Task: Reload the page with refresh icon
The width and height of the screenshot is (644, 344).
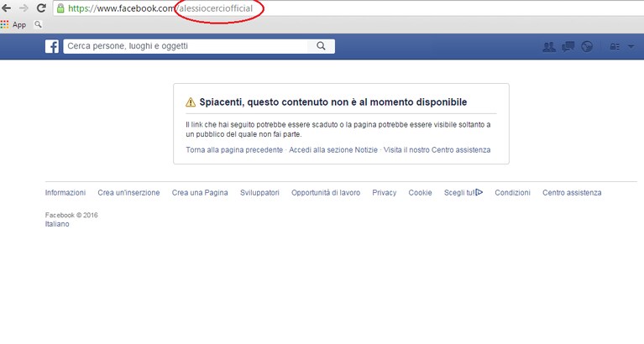Action: click(41, 8)
